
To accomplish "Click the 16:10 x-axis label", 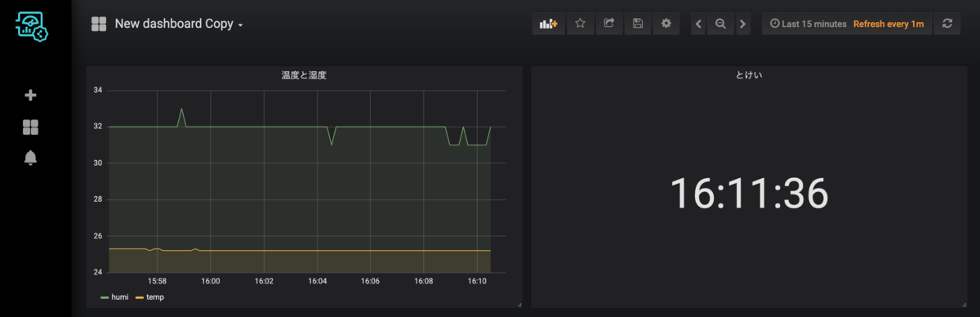I will [477, 281].
